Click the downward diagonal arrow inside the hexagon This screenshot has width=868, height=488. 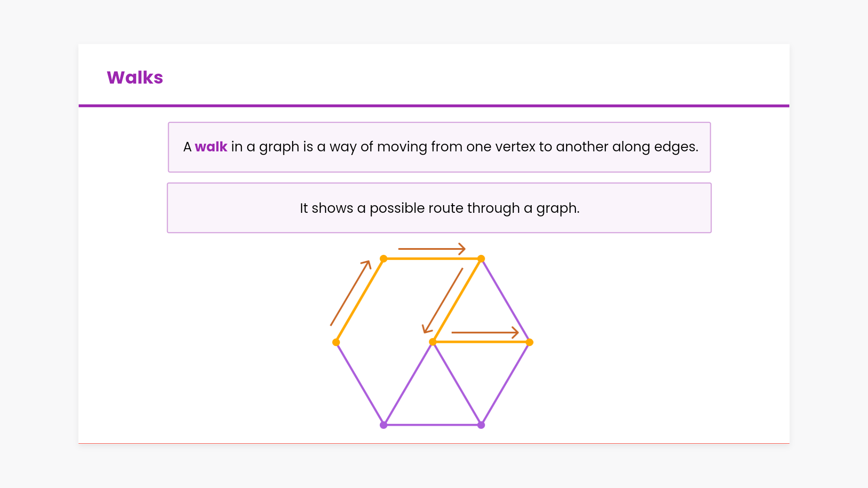(x=443, y=300)
